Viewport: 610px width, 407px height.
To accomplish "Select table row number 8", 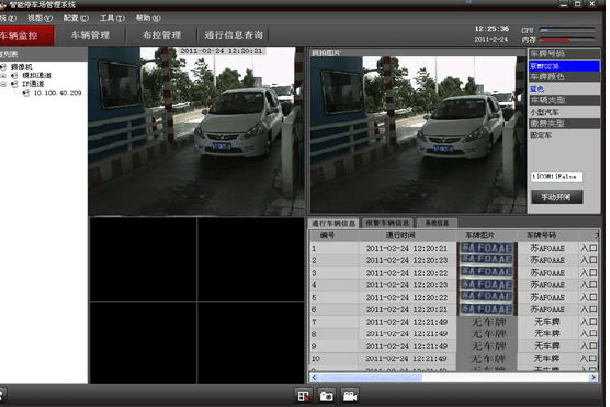I will (453, 334).
